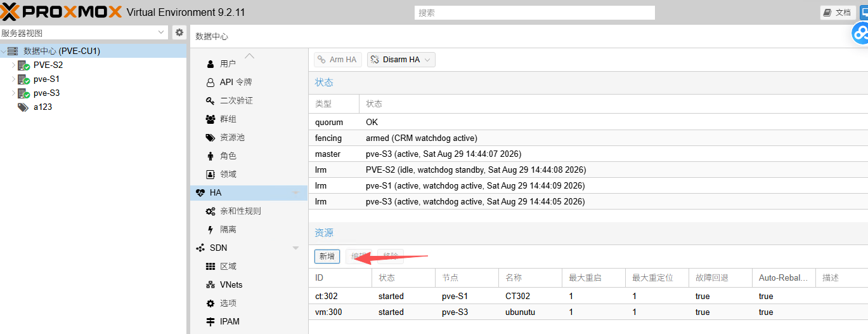
Task: Open the floating blue cloud icon at right edge
Action: click(860, 32)
